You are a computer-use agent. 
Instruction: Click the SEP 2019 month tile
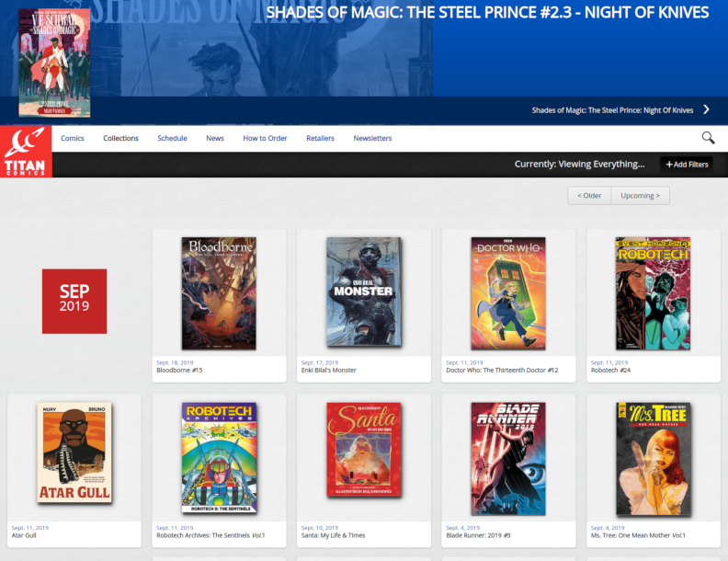pos(74,301)
